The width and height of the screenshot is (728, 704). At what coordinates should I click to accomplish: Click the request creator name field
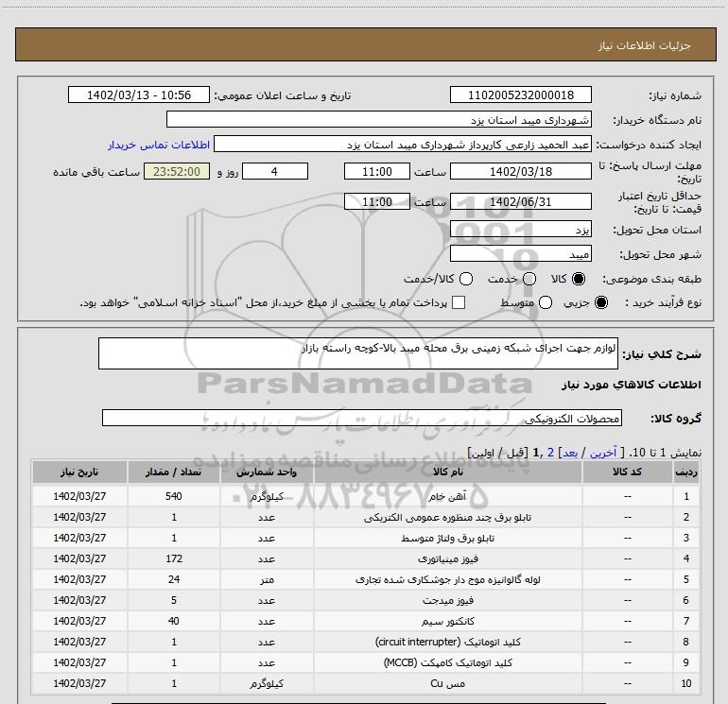click(x=402, y=145)
